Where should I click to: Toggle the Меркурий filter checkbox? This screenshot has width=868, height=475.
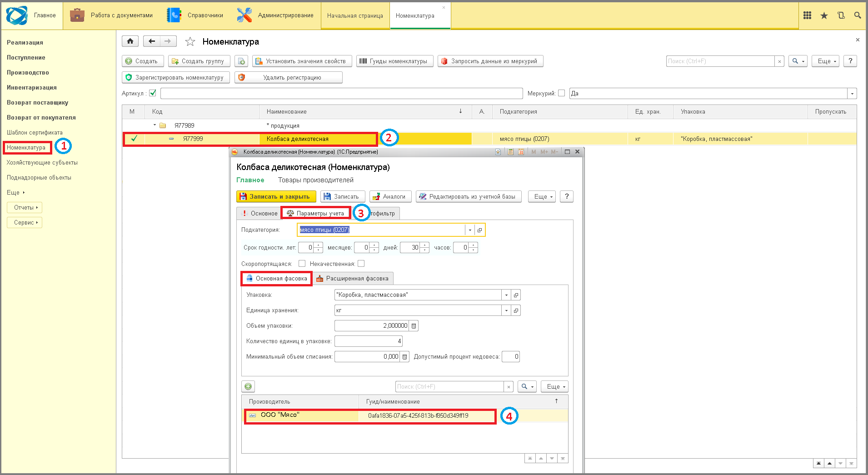(561, 93)
